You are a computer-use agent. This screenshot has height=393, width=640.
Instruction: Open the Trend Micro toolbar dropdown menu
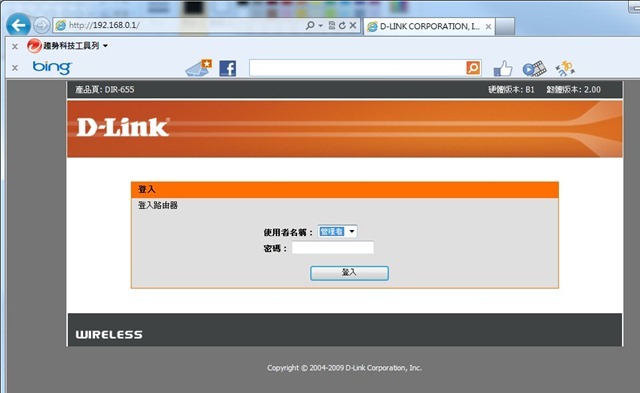pos(105,46)
